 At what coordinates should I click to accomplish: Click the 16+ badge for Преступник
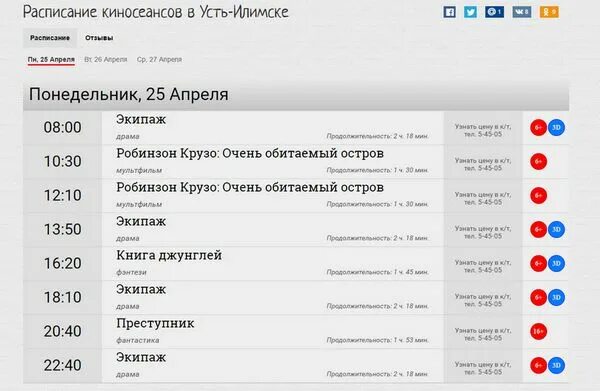tap(538, 331)
